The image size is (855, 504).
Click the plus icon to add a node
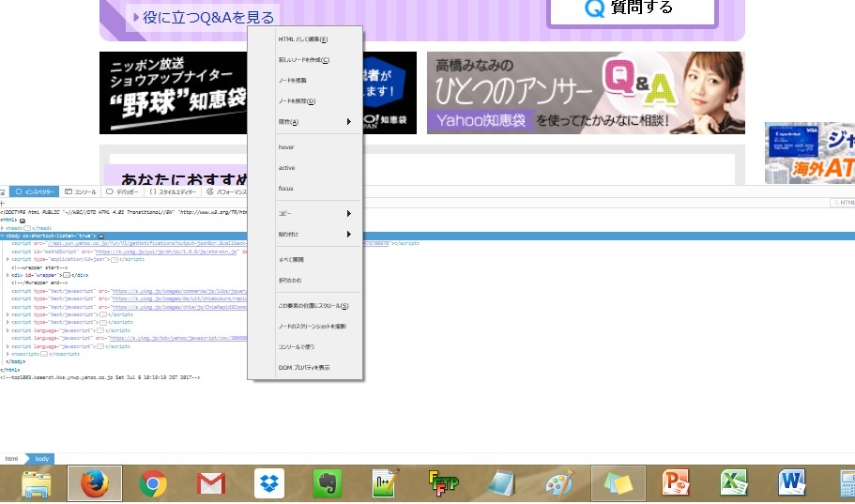2,203
